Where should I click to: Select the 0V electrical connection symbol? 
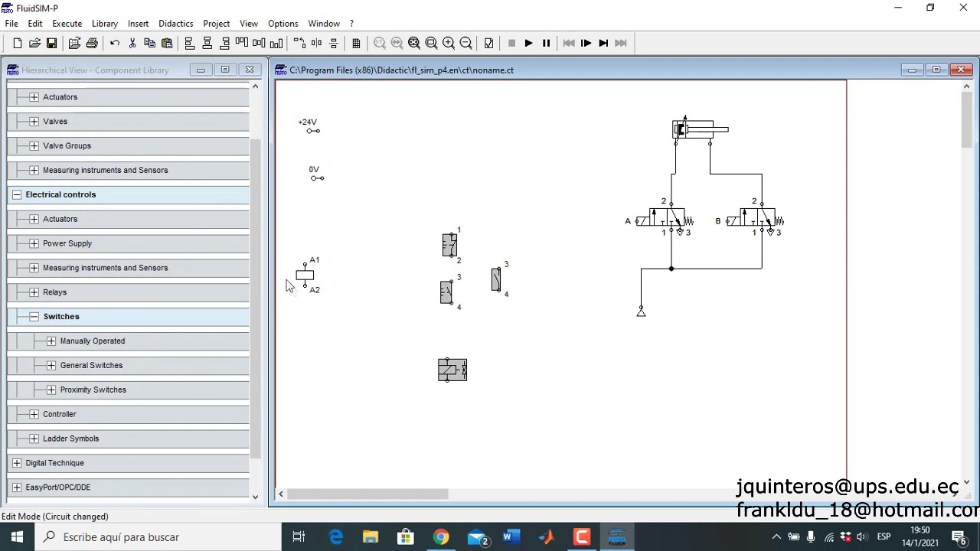[317, 178]
